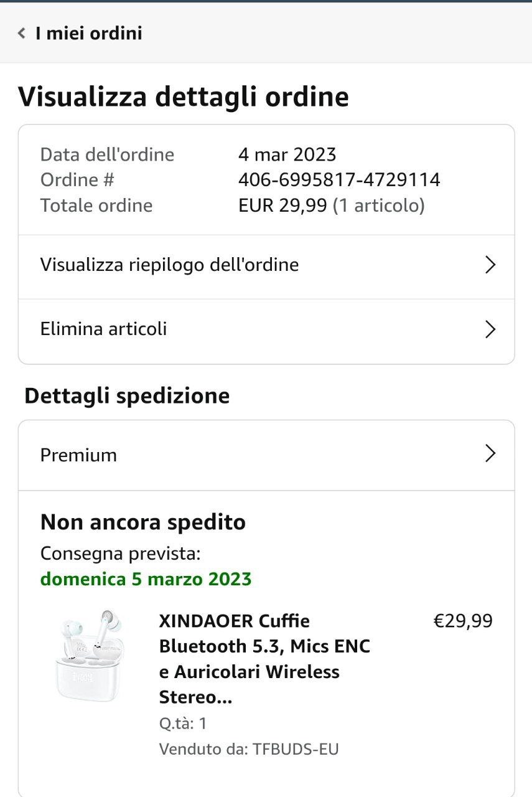The image size is (532, 797).
Task: Click the €29,99 item price
Action: [x=462, y=621]
